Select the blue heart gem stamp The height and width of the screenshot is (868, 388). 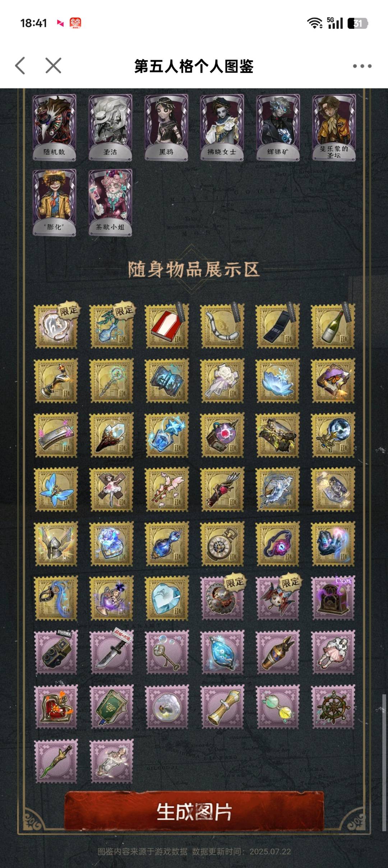[167, 598]
